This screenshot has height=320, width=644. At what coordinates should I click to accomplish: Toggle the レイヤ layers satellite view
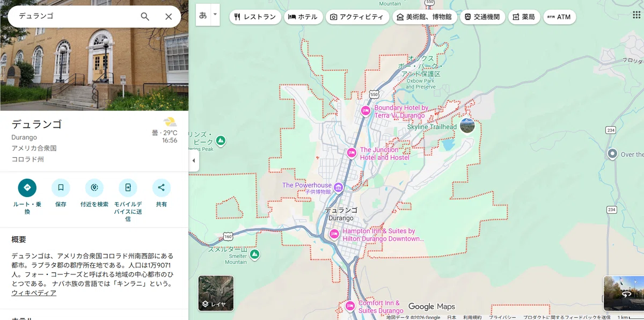click(x=216, y=293)
